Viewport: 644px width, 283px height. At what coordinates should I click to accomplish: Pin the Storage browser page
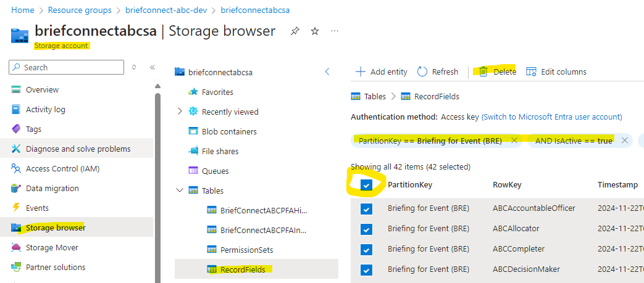click(x=295, y=31)
